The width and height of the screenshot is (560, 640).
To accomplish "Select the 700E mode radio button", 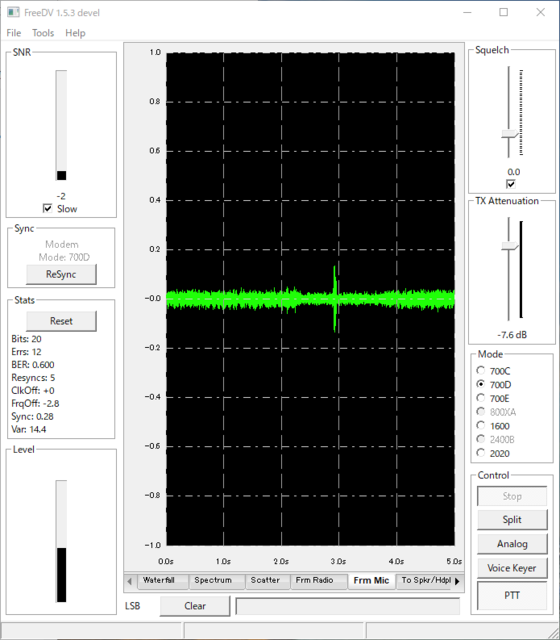I will tap(481, 398).
